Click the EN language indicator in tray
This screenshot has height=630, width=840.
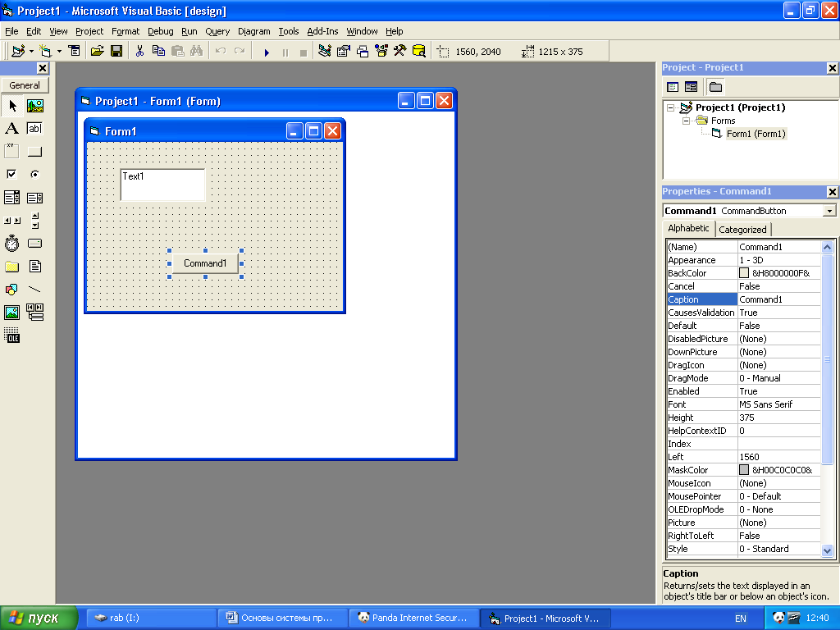[x=741, y=619]
